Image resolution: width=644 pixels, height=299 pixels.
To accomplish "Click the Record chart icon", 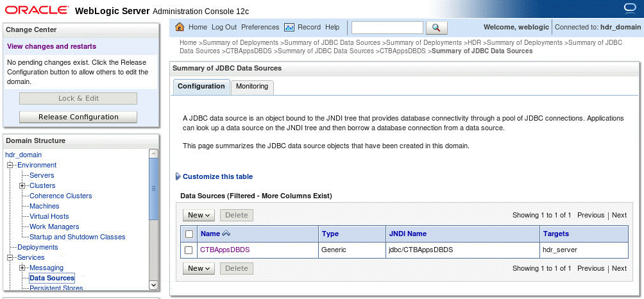I will 289,27.
